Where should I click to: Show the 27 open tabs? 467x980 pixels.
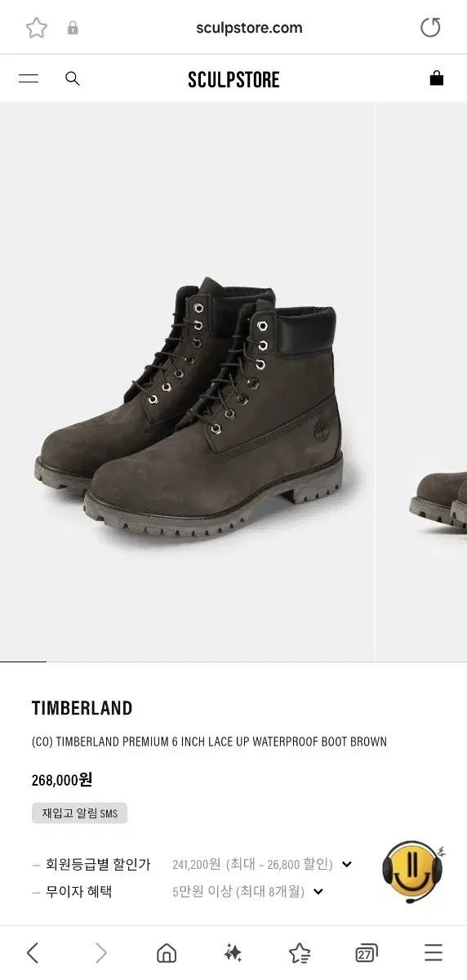[367, 952]
